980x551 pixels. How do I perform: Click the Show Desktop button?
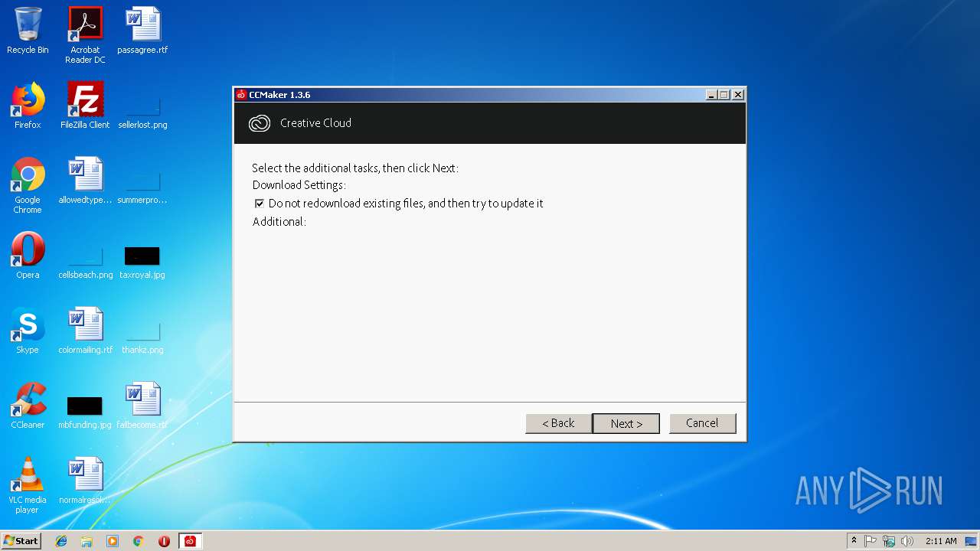click(972, 541)
